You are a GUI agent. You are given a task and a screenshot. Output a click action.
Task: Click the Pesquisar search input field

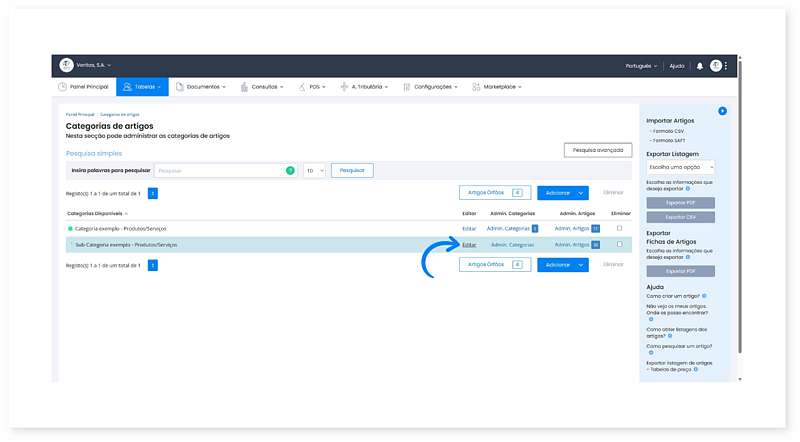tap(220, 171)
